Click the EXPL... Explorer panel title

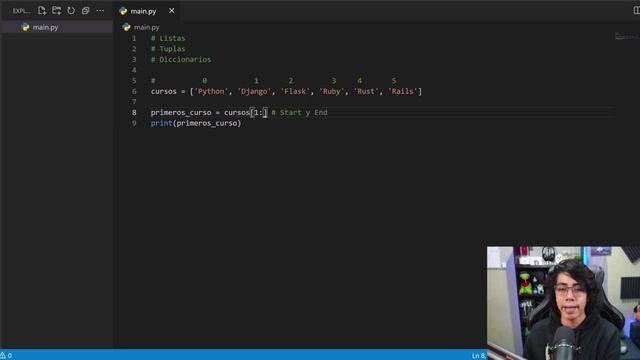[x=20, y=11]
